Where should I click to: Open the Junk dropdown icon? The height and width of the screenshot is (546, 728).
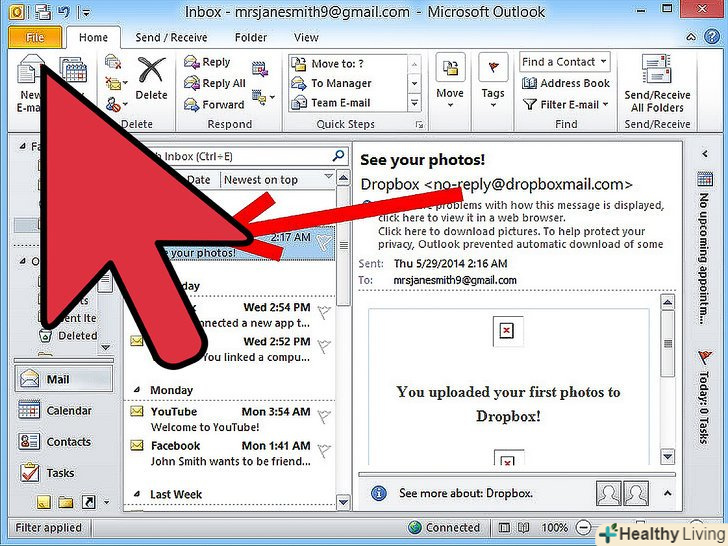[115, 104]
